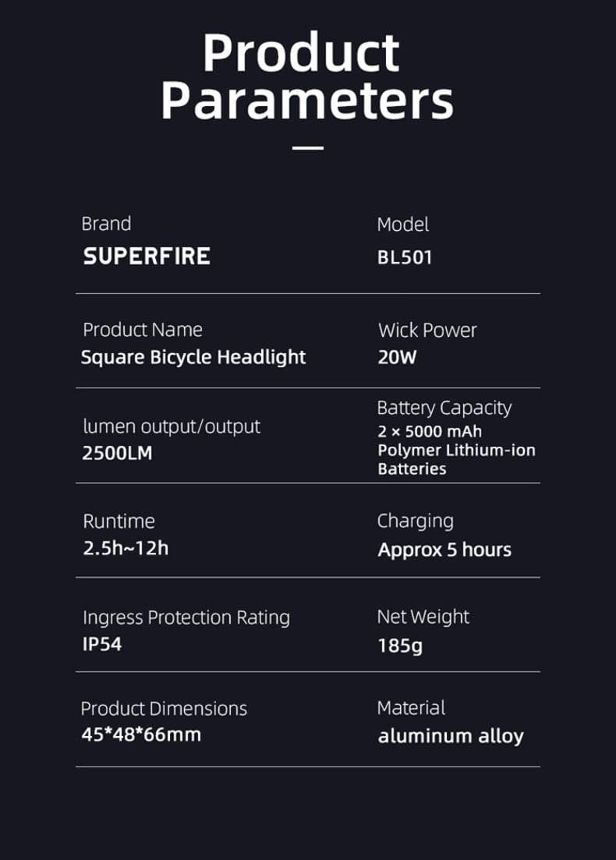This screenshot has height=860, width=616.
Task: Click the 45*48*66mm dimensions value
Action: point(141,734)
